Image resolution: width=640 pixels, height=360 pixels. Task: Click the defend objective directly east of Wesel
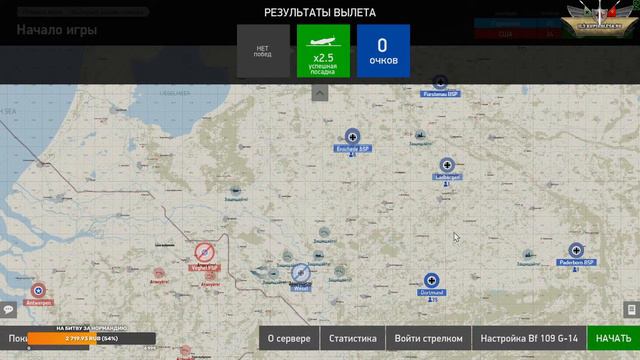(340, 271)
